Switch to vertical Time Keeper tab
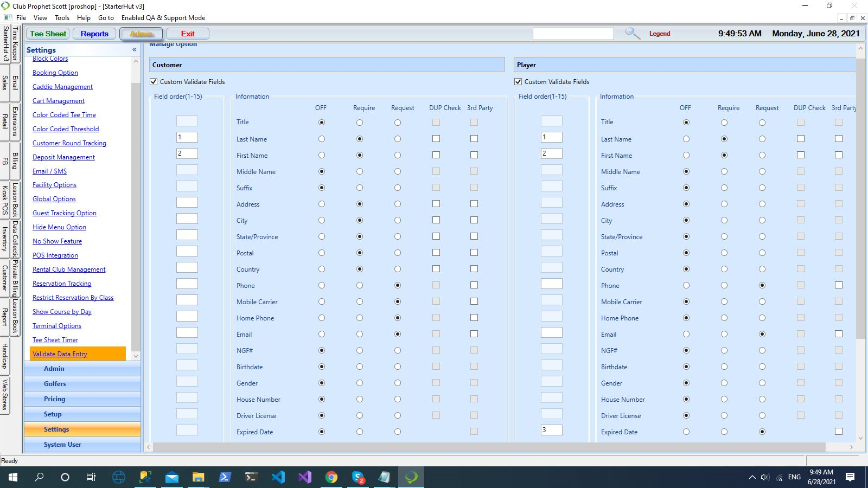 point(15,42)
